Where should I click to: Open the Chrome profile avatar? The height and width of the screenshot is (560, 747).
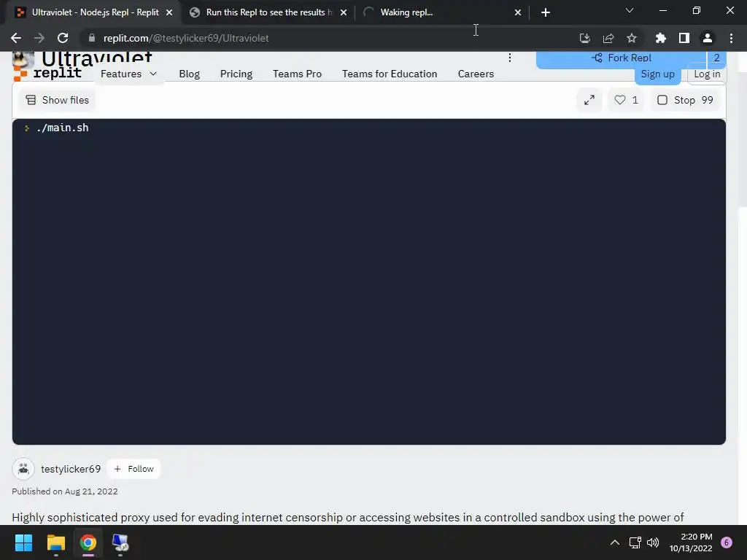coord(708,38)
